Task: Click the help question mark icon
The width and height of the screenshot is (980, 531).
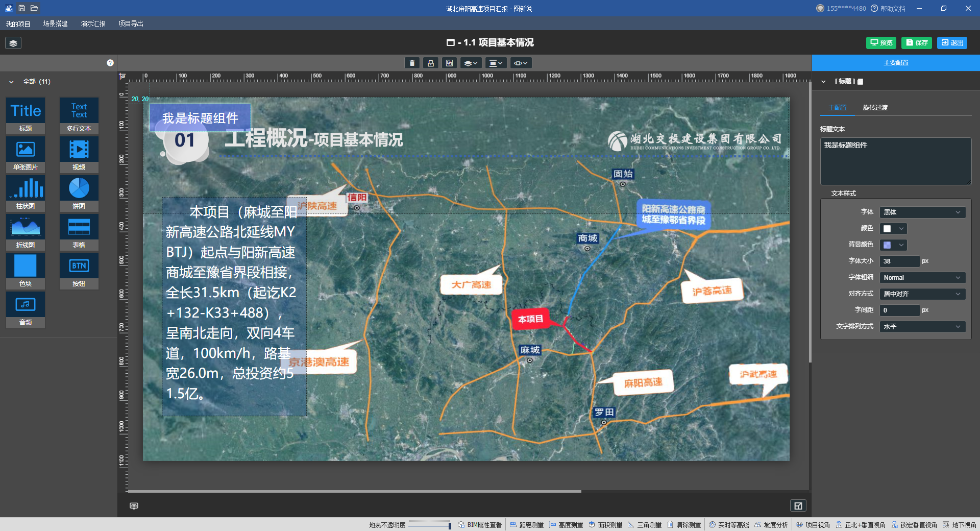Action: [110, 63]
